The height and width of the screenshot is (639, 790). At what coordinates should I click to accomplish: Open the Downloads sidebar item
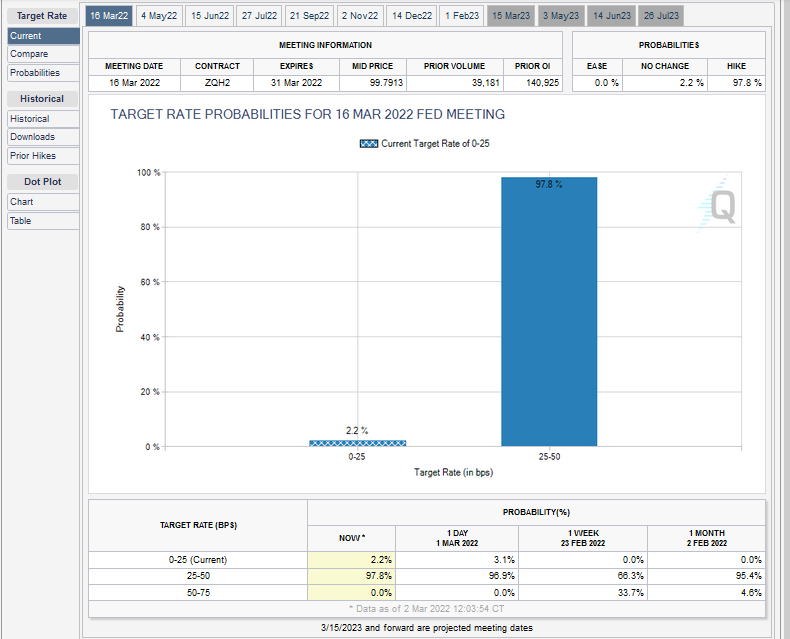coord(43,137)
